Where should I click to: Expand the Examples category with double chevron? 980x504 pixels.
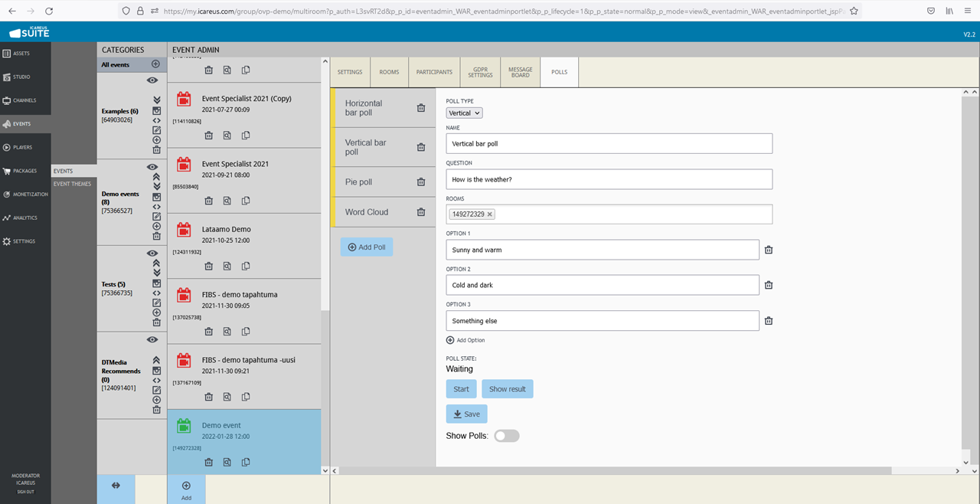click(156, 100)
